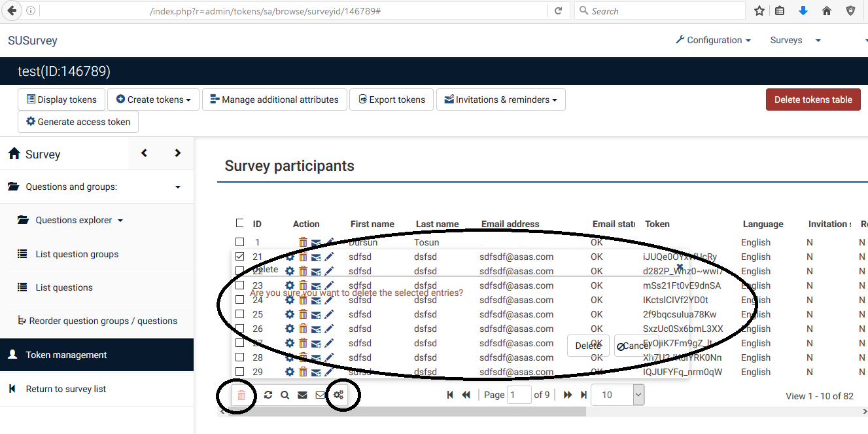Open the Create tokens dropdown
The width and height of the screenshot is (868, 434).
tap(154, 99)
